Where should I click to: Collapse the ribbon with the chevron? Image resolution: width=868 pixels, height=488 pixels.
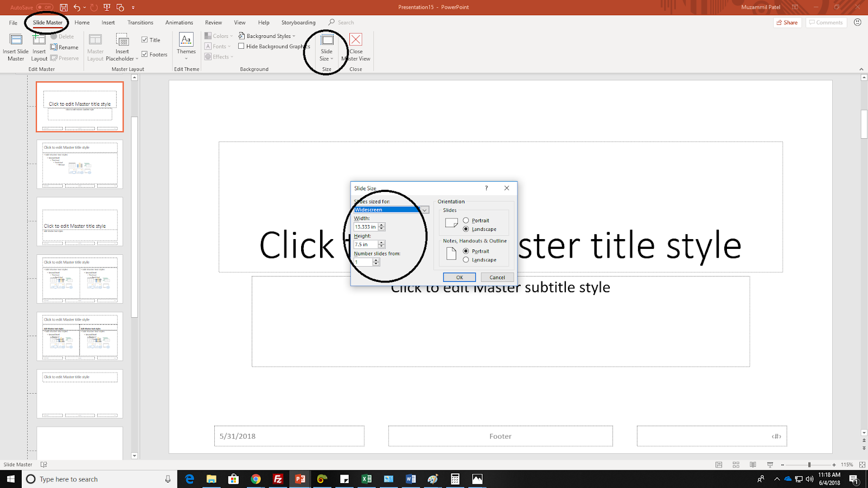pyautogui.click(x=861, y=69)
